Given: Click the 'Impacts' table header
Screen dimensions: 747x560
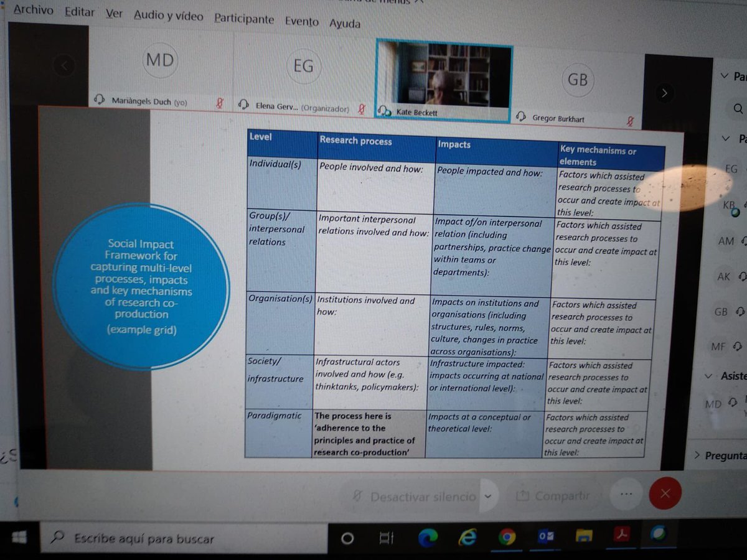Looking at the screenshot, I should click(x=496, y=152).
